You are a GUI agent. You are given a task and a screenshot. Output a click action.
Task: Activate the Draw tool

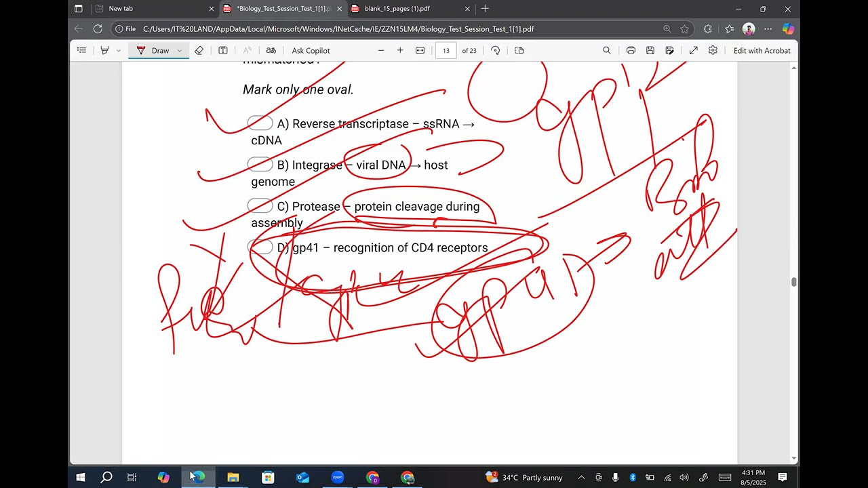pyautogui.click(x=153, y=50)
